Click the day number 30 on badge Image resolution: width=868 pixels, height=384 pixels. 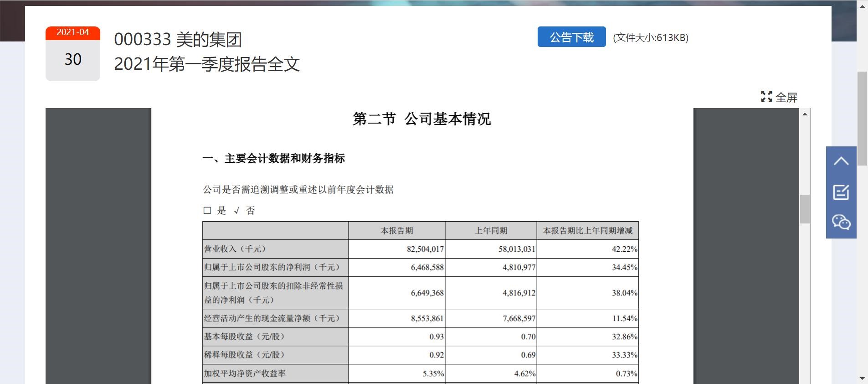pos(73,59)
